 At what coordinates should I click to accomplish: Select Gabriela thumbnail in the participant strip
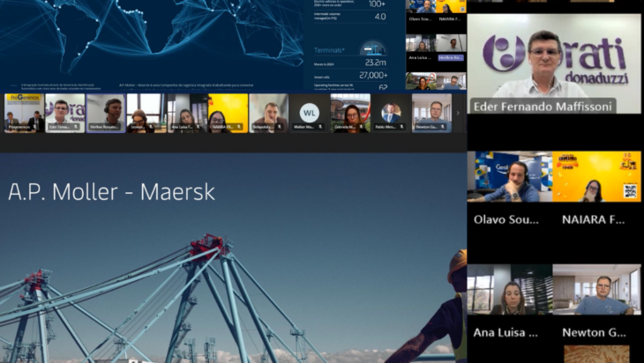350,113
